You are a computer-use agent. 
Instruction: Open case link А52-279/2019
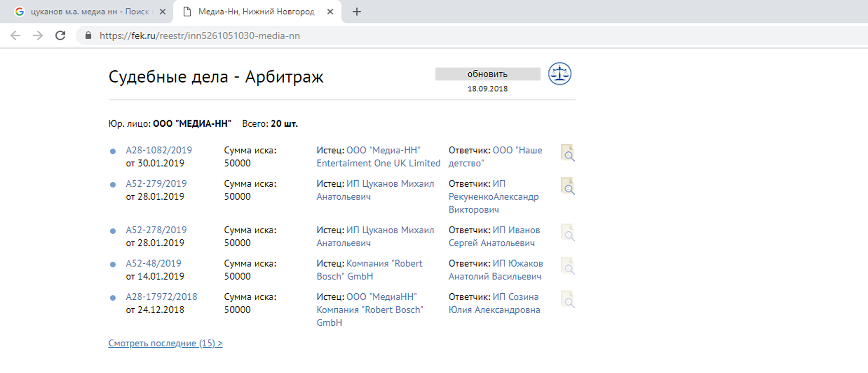click(156, 183)
